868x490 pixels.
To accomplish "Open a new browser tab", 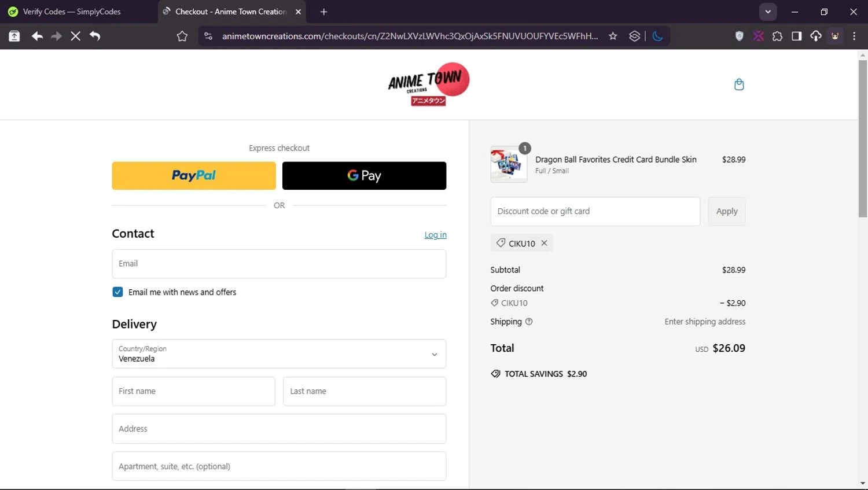I will pyautogui.click(x=323, y=12).
